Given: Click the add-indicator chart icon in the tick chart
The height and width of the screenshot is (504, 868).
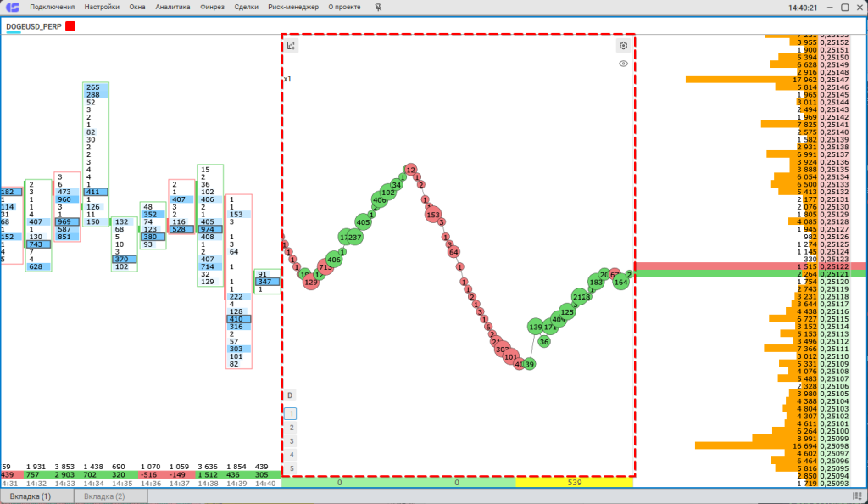Looking at the screenshot, I should [x=292, y=46].
